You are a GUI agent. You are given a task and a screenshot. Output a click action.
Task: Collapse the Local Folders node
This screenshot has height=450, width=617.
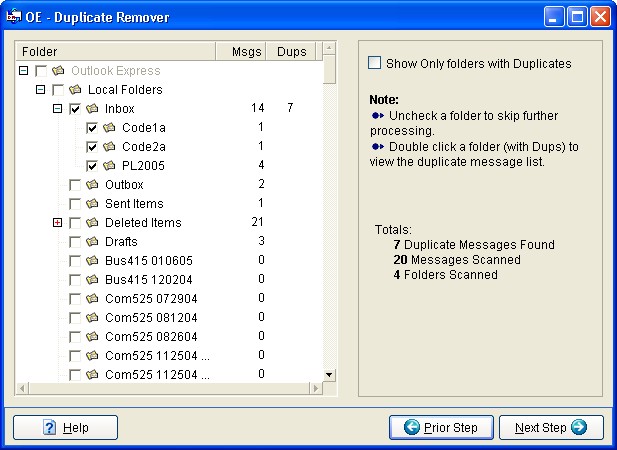coord(41,89)
